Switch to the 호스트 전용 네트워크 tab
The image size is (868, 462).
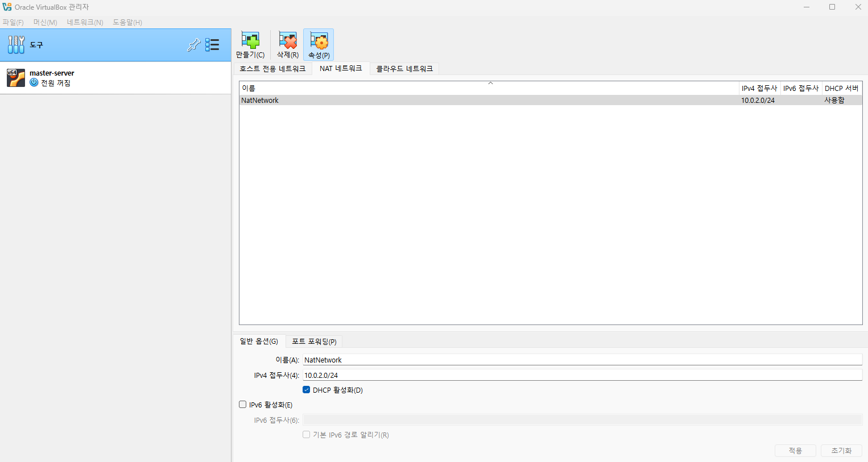pos(272,69)
